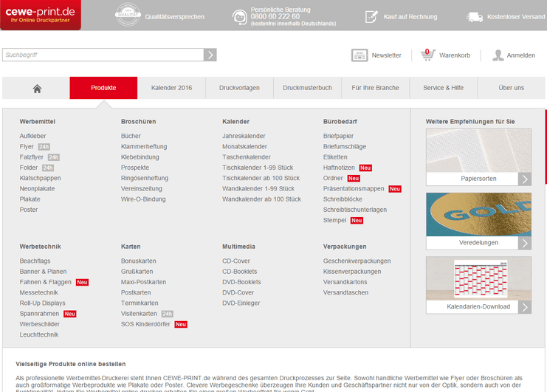Viewport: 547px width, 392px height.
Task: Select the Produkte menu tab
Action: point(103,88)
